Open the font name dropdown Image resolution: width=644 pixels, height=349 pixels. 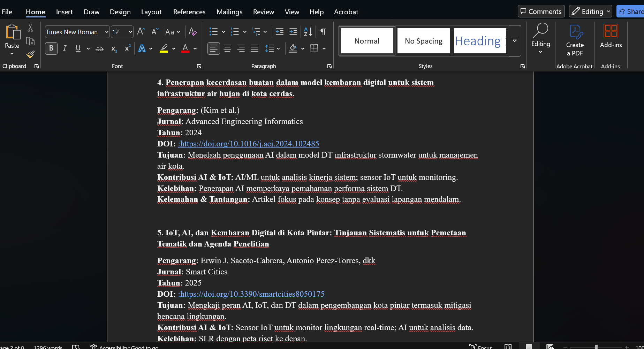107,32
